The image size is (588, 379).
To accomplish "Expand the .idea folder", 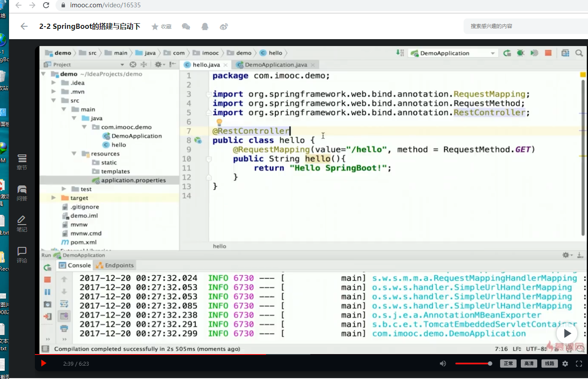I will [x=53, y=83].
